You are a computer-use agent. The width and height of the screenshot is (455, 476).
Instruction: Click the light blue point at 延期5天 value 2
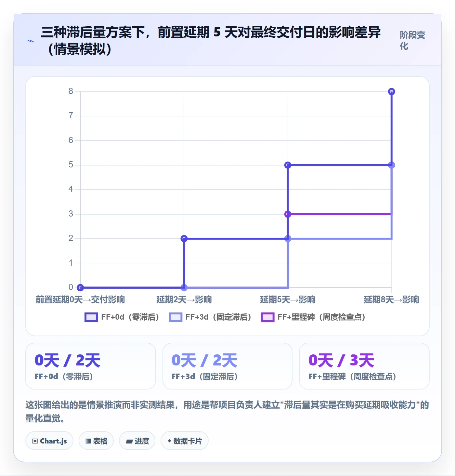point(288,239)
